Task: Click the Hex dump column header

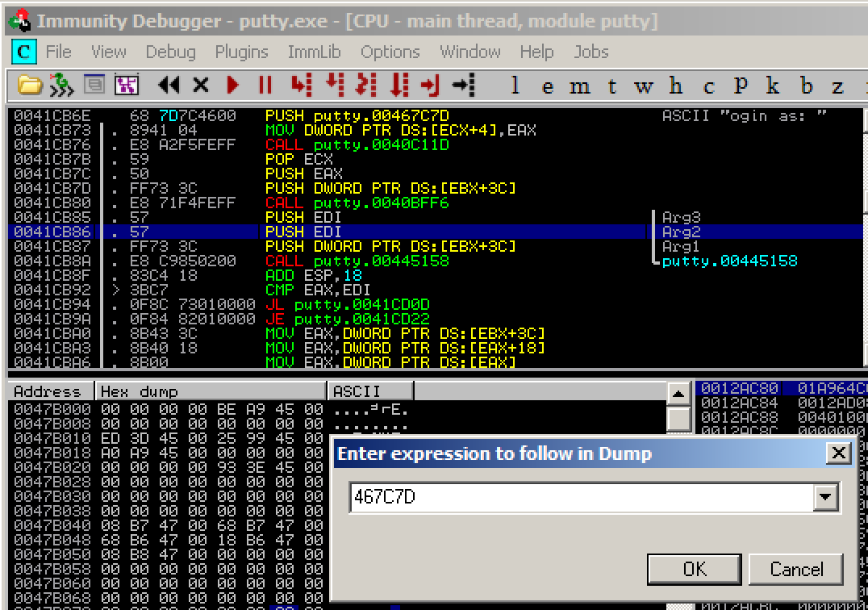Action: click(x=211, y=391)
